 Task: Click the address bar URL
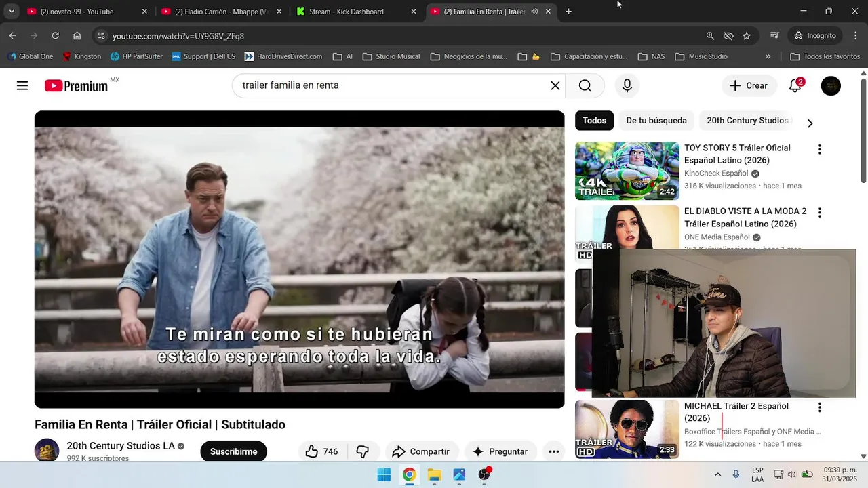point(178,36)
